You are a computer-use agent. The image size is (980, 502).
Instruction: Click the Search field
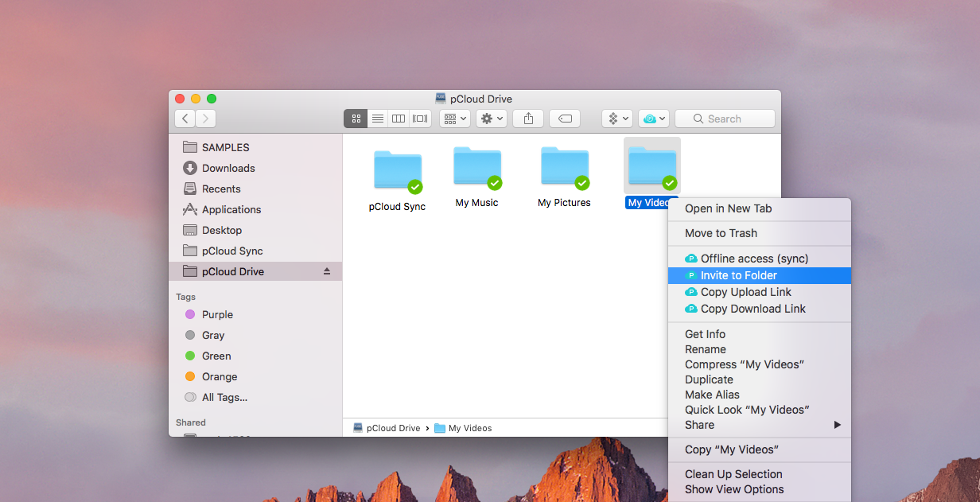pyautogui.click(x=725, y=119)
